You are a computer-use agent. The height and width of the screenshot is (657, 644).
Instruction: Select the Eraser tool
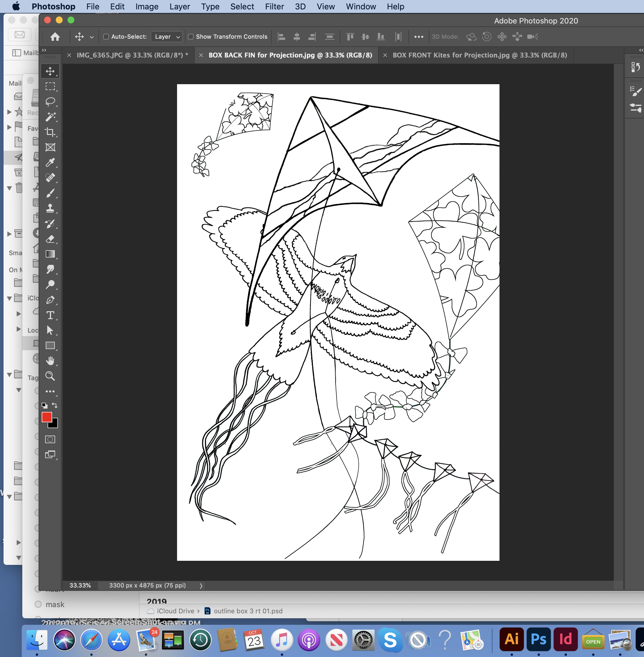point(50,239)
